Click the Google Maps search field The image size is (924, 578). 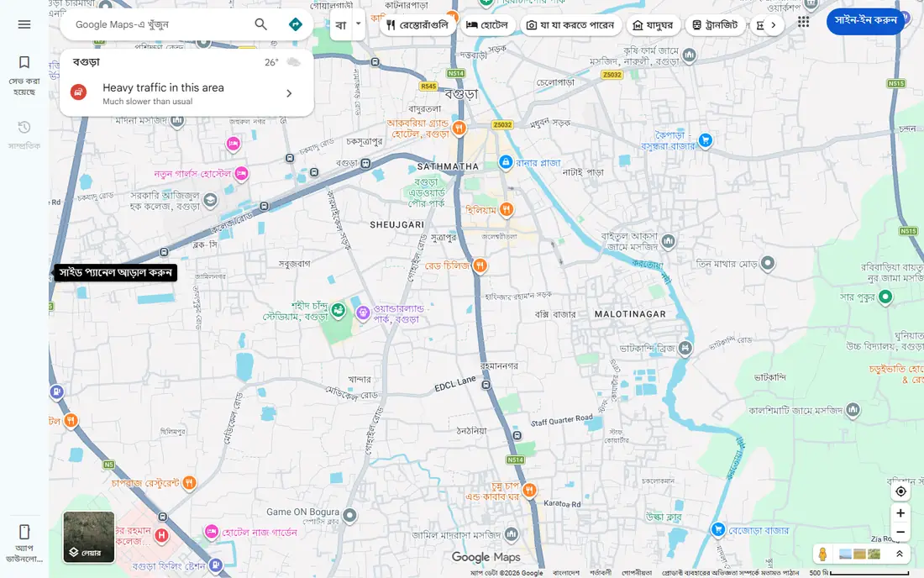(159, 24)
